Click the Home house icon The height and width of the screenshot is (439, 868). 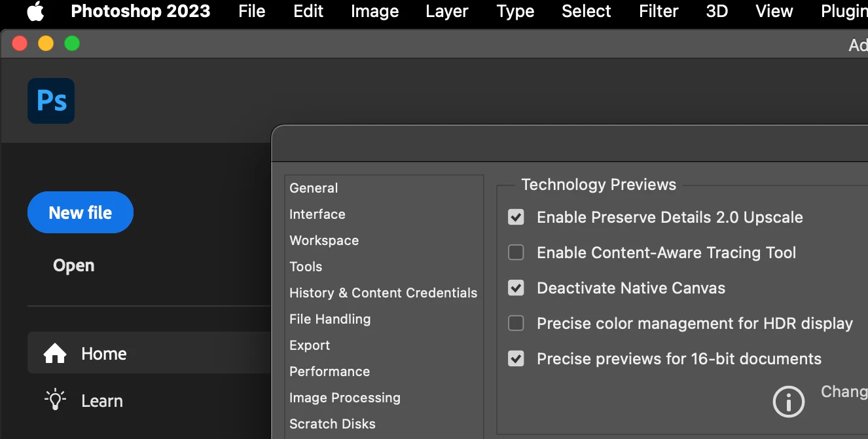coord(55,354)
